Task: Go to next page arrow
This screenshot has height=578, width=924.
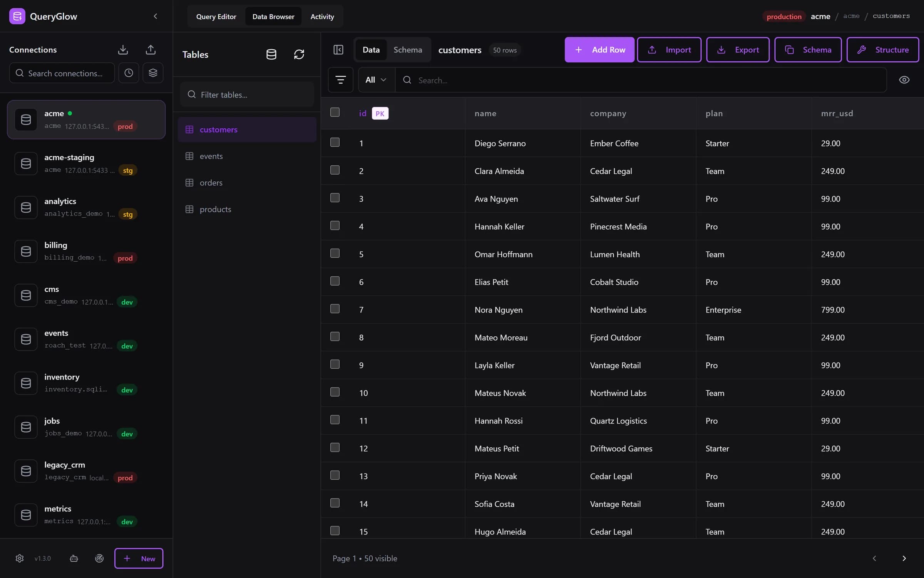Action: click(x=904, y=558)
